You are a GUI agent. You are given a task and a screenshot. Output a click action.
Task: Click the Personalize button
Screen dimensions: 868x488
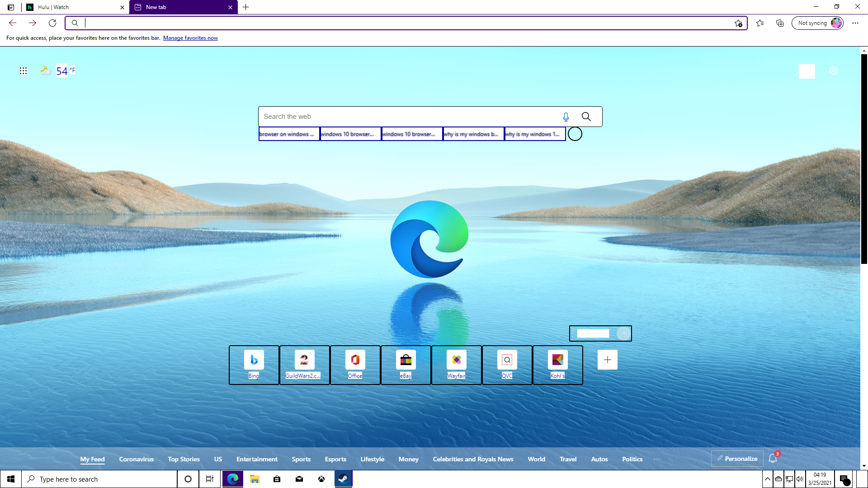737,459
